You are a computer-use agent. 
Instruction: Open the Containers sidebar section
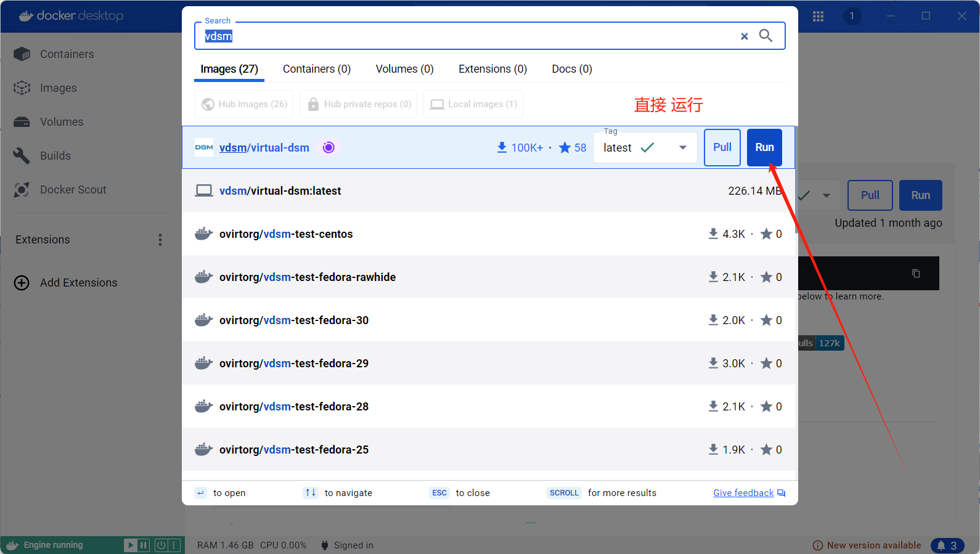point(67,54)
